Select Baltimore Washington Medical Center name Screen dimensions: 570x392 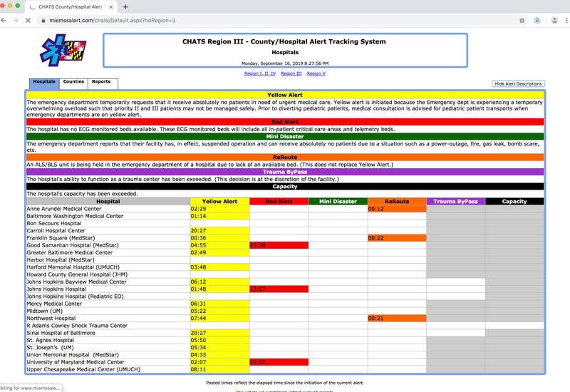pos(75,216)
